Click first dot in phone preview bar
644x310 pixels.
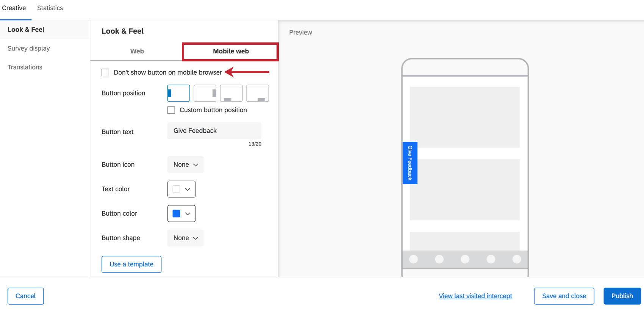[414, 259]
